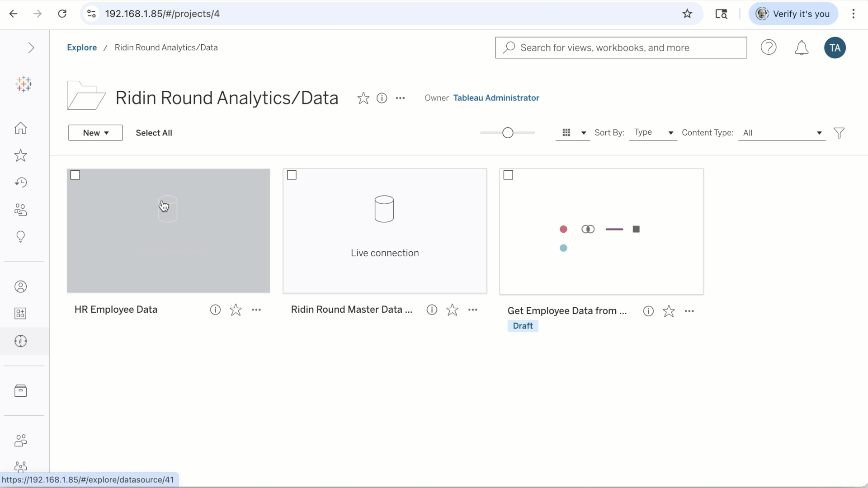Open the Groups icon in sidebar bottom
The height and width of the screenshot is (488, 868).
[21, 466]
